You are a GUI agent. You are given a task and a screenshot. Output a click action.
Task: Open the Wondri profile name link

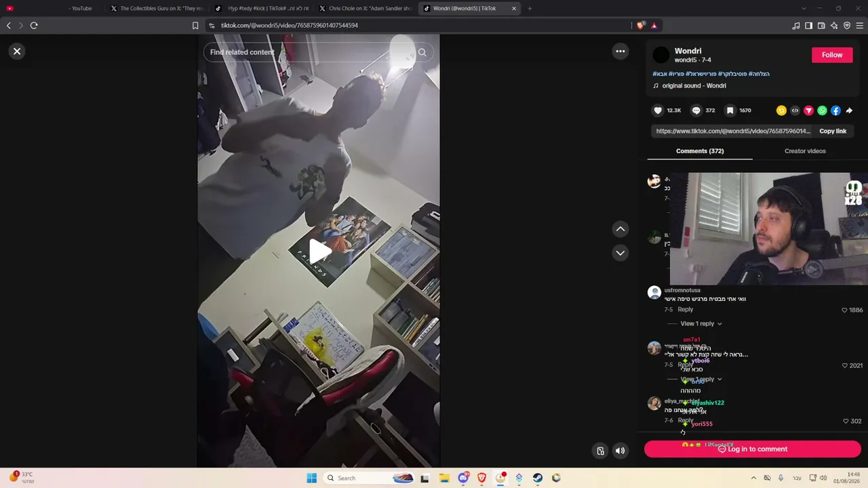coord(688,51)
